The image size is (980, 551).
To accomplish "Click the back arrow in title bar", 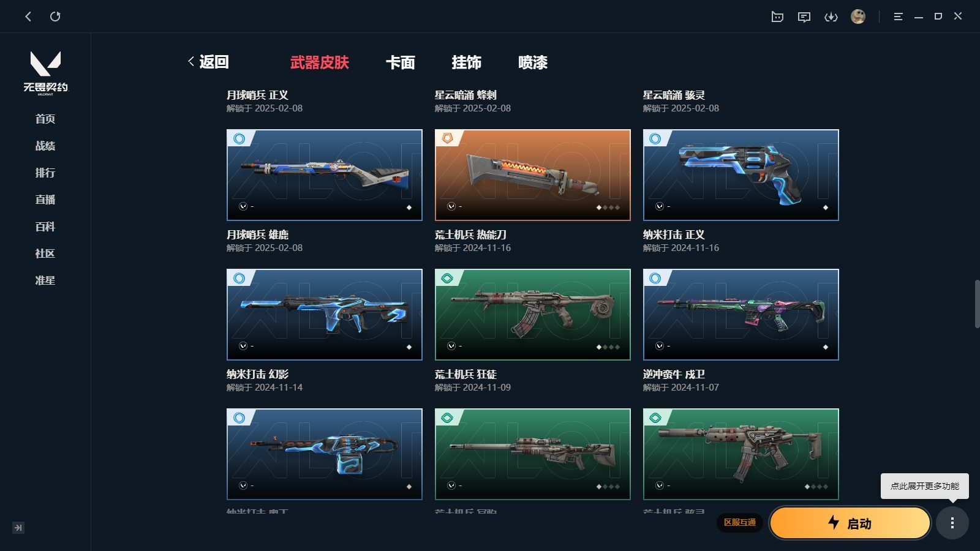I will (28, 17).
